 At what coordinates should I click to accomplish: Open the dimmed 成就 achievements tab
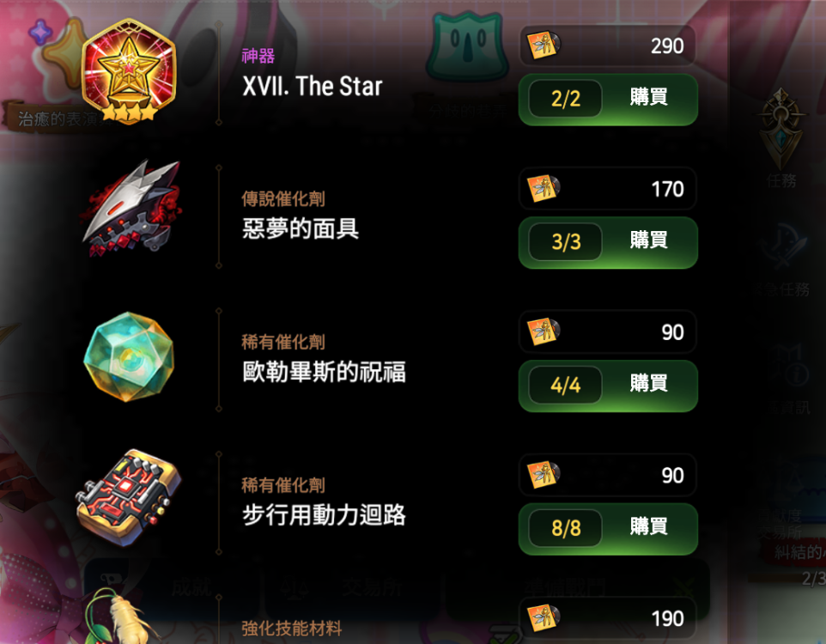coord(171,587)
